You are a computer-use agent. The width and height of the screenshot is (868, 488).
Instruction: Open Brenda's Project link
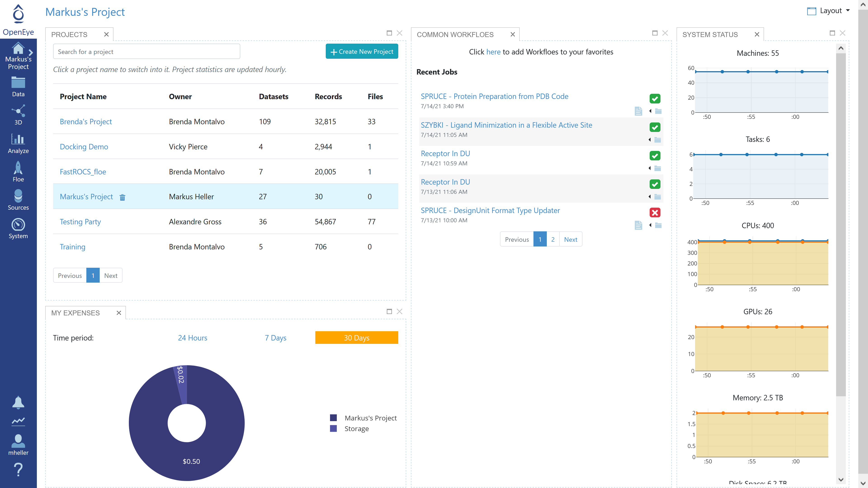tap(86, 122)
